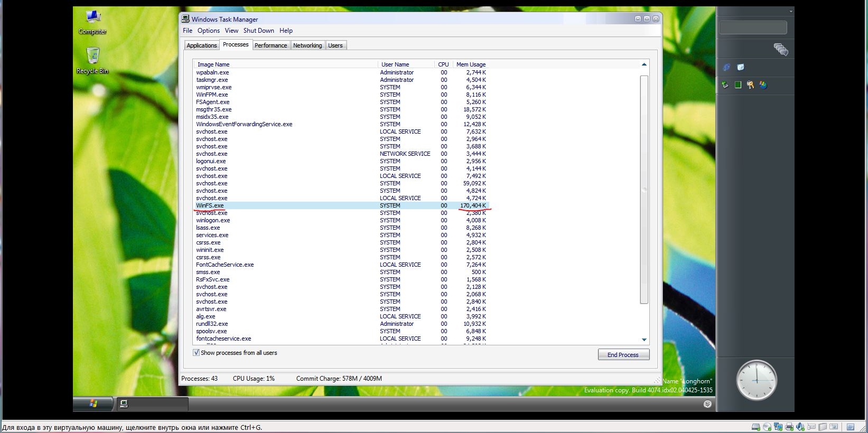Switch to the Applications tab
The image size is (868, 433).
tap(202, 45)
